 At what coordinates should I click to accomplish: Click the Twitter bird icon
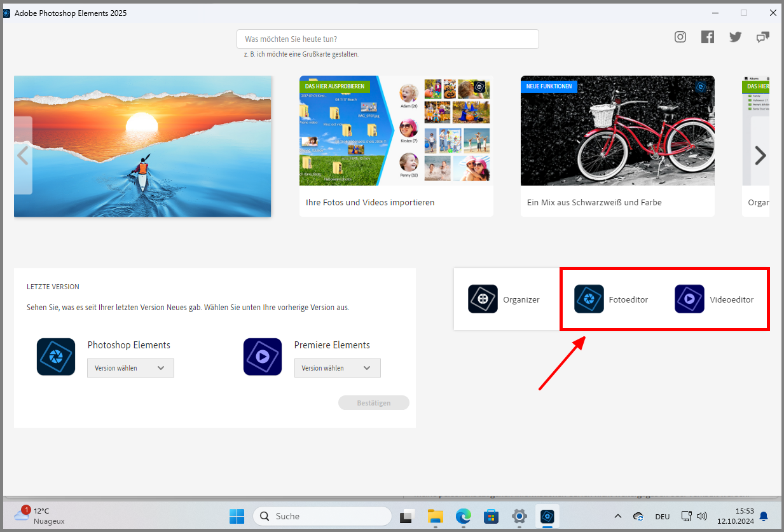pyautogui.click(x=735, y=37)
